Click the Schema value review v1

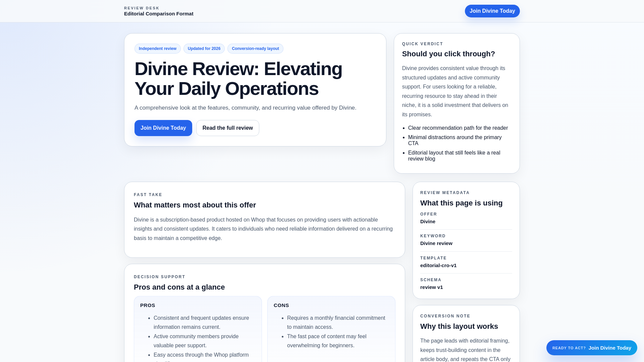(432, 287)
